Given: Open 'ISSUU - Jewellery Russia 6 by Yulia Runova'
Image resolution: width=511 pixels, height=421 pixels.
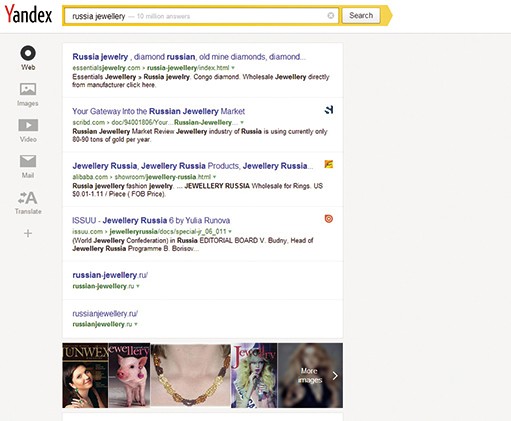Looking at the screenshot, I should click(151, 221).
